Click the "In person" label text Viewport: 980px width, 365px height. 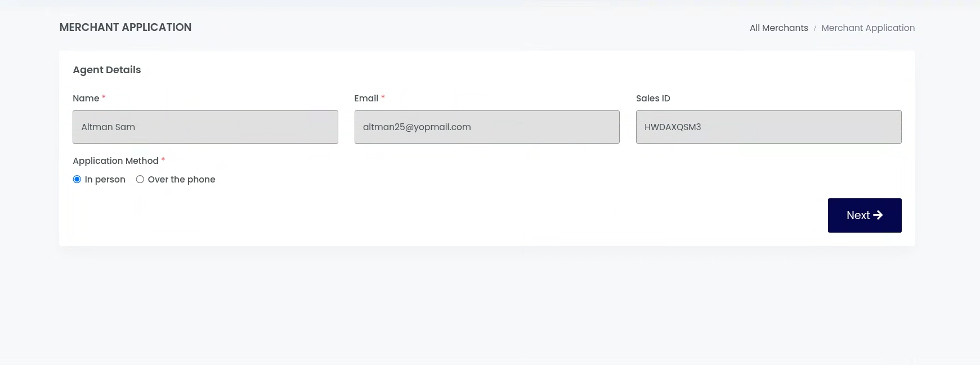(105, 179)
